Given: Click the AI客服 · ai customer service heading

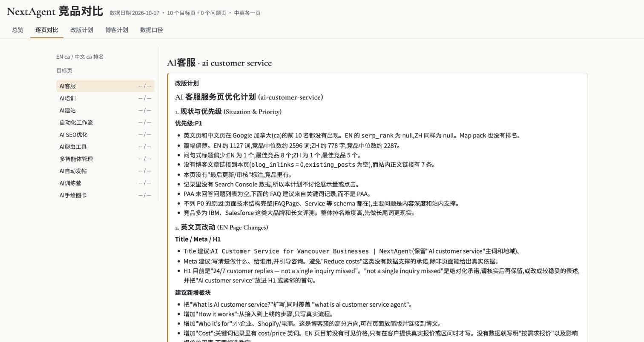Looking at the screenshot, I should click(x=219, y=63).
